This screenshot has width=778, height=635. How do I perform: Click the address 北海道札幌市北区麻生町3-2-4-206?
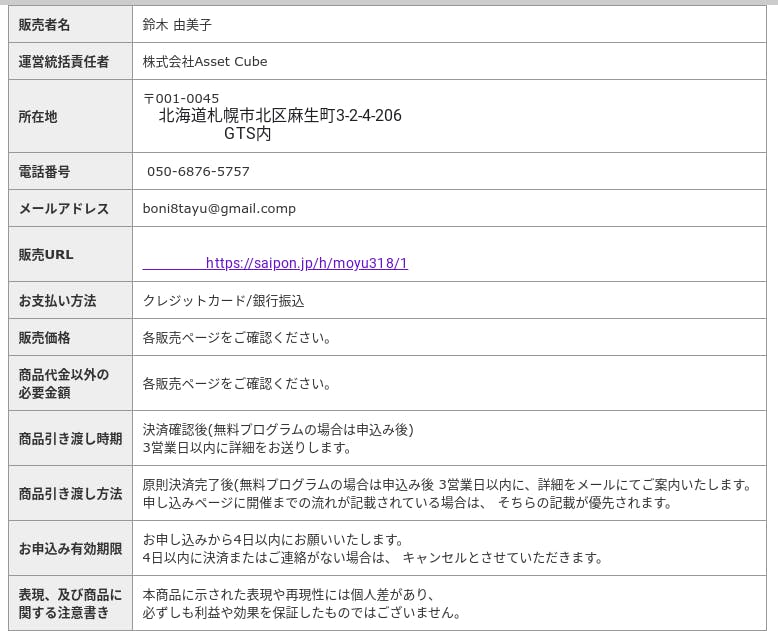280,116
